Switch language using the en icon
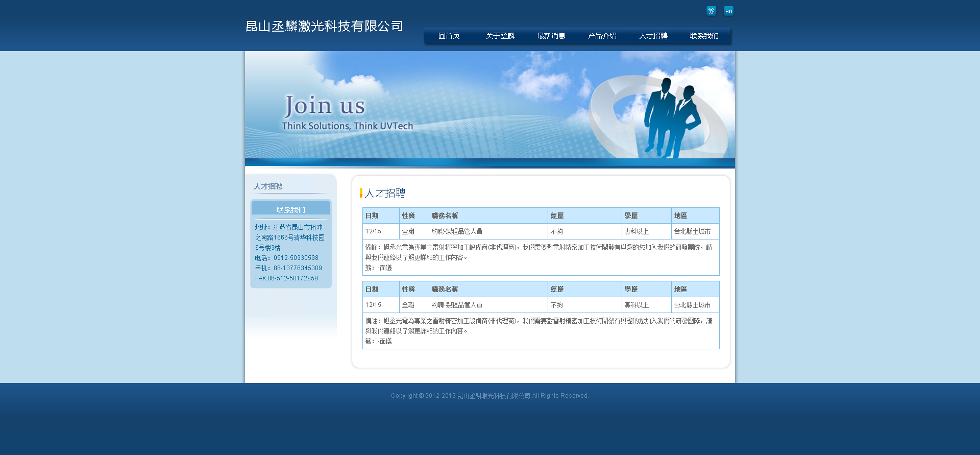Viewport: 980px width, 455px height. coord(728,11)
